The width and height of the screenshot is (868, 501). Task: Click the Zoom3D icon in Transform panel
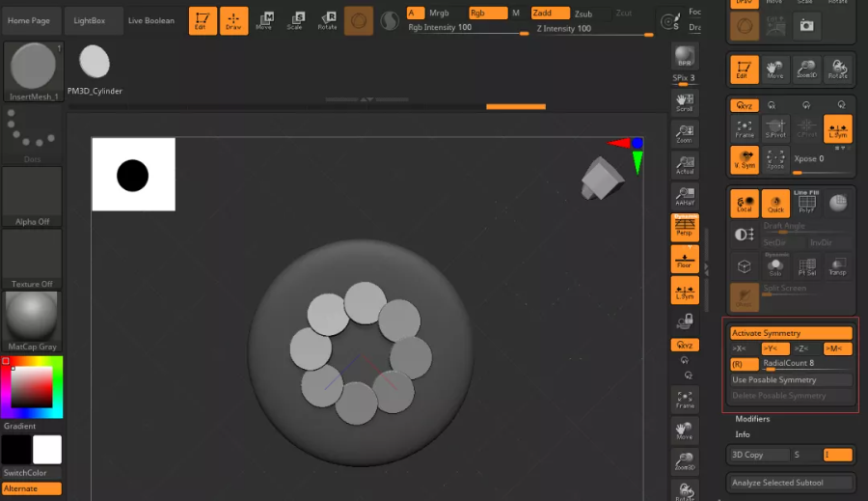pyautogui.click(x=806, y=70)
